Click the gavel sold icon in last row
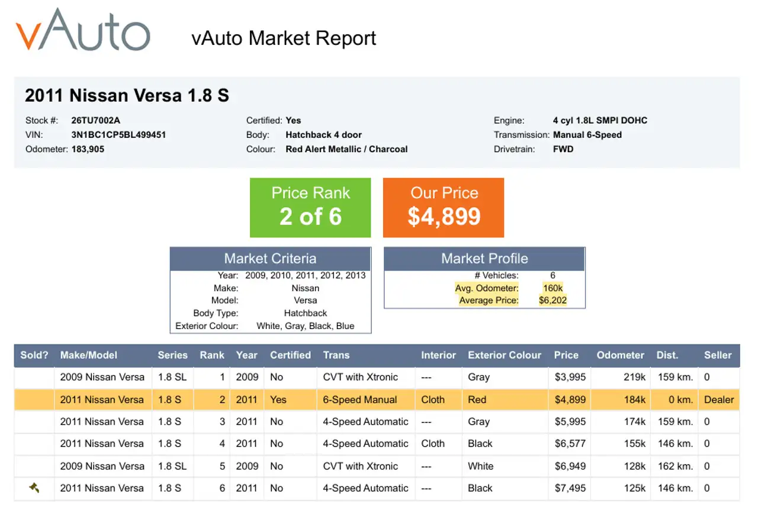Viewport: 758px width, 532px height. coord(34,488)
